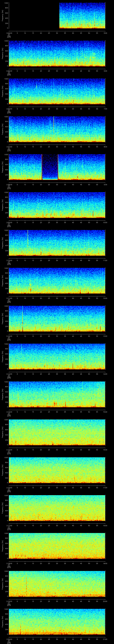Click the 18:00 end-of-row time label

pos(105,525)
